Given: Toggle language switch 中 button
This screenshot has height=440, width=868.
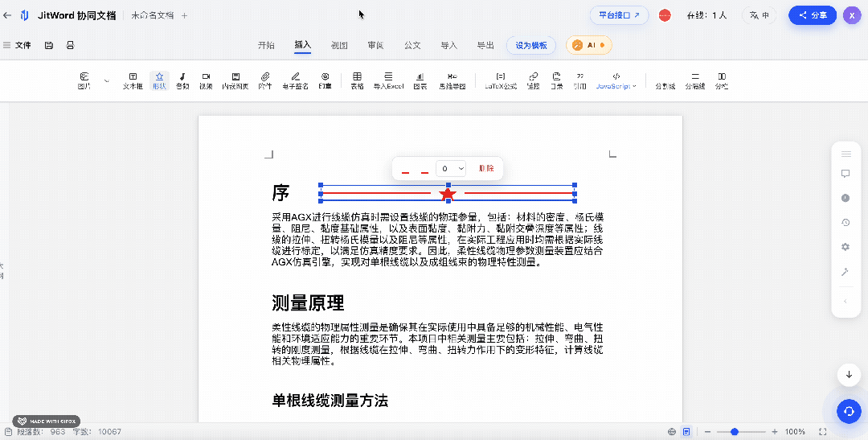Looking at the screenshot, I should [x=759, y=15].
